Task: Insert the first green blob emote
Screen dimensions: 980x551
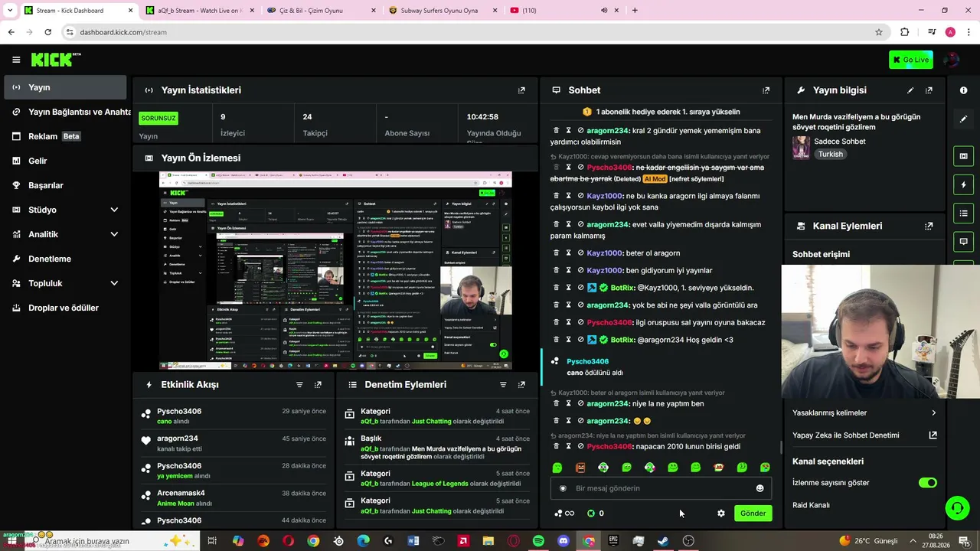Action: (x=557, y=468)
